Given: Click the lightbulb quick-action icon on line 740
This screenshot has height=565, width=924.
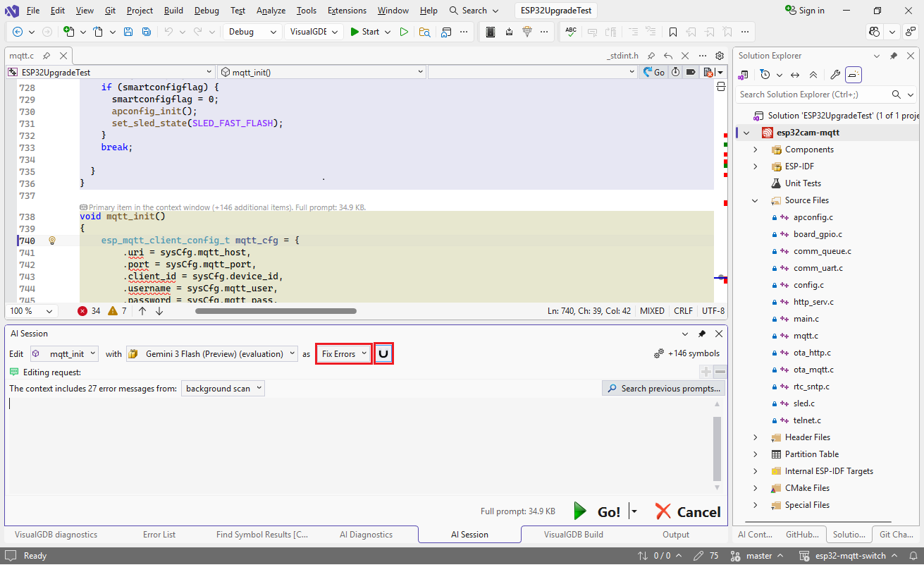Looking at the screenshot, I should pos(51,241).
